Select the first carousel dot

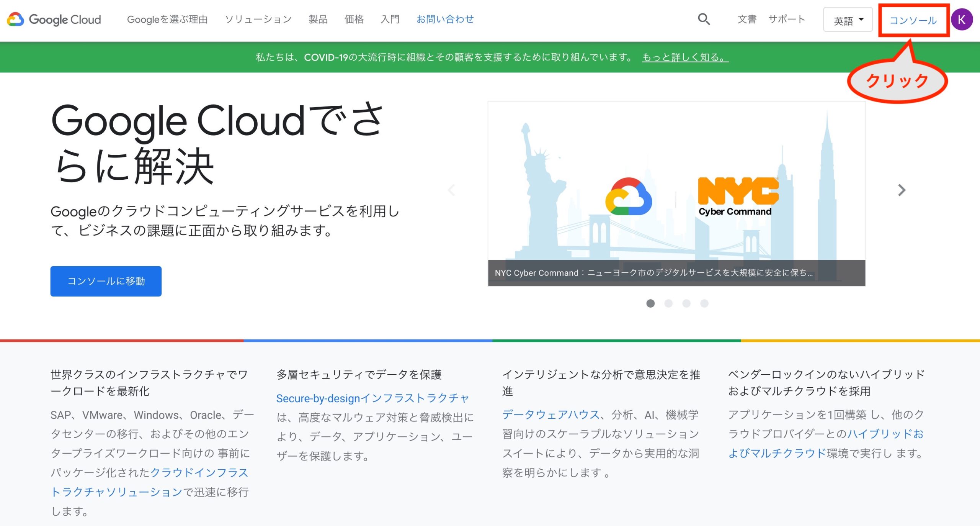[x=650, y=303]
